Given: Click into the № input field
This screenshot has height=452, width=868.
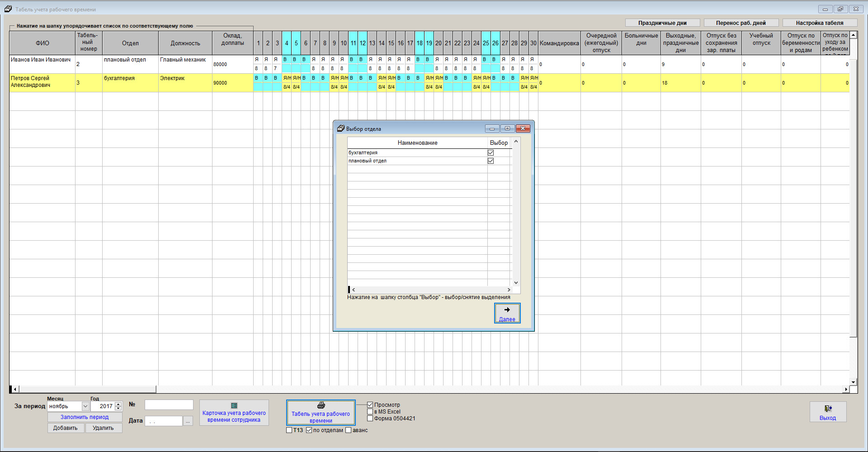Looking at the screenshot, I should pos(169,405).
